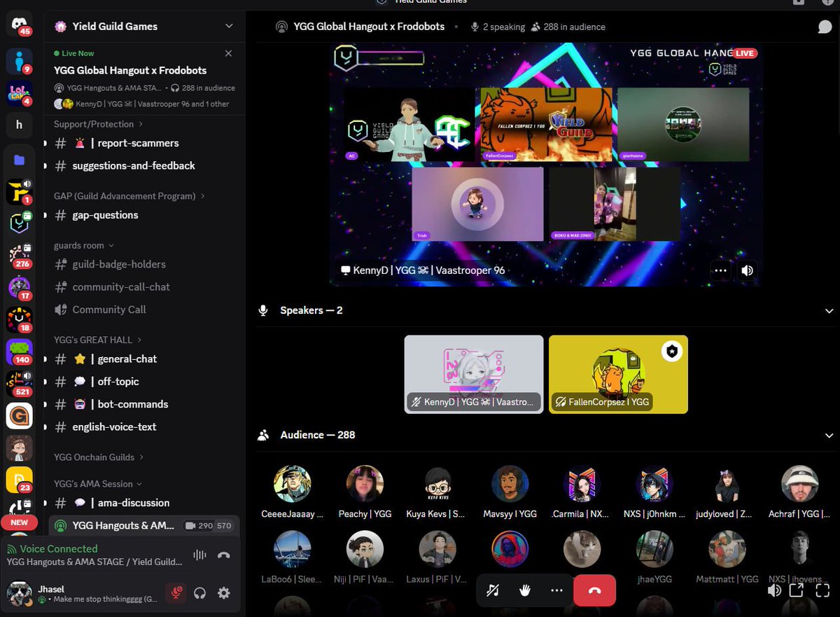Collapse the Speakers section chevron
Image resolution: width=840 pixels, height=617 pixels.
pos(829,310)
